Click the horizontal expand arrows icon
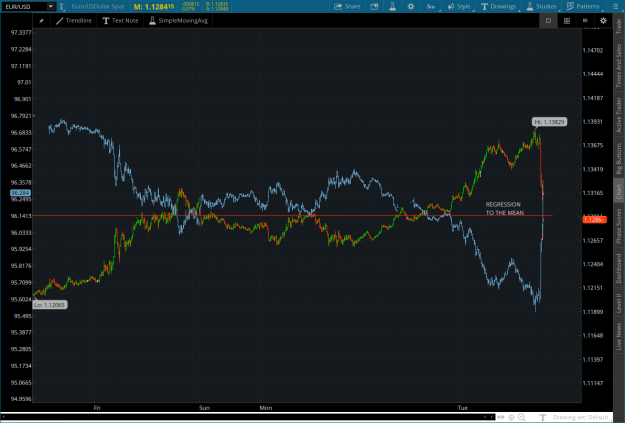 [501, 417]
